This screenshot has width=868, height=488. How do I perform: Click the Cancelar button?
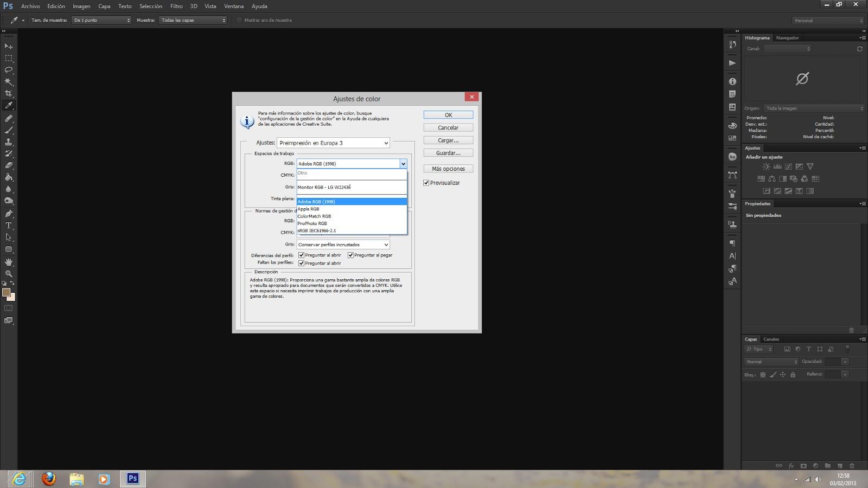point(448,127)
